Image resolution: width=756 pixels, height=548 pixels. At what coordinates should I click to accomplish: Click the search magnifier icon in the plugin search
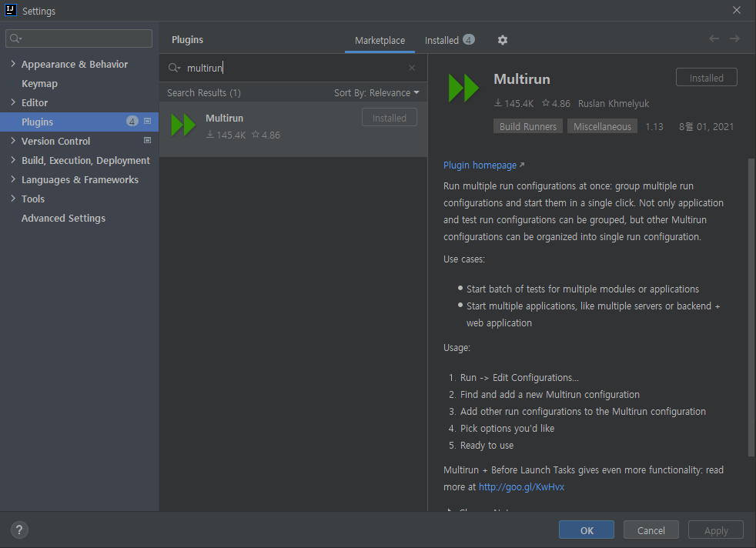(x=173, y=68)
